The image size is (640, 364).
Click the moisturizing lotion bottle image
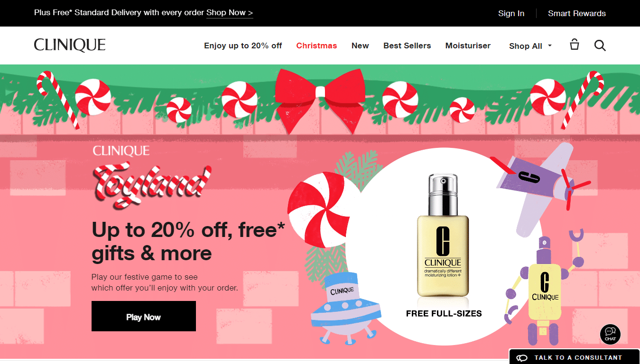[x=443, y=236]
